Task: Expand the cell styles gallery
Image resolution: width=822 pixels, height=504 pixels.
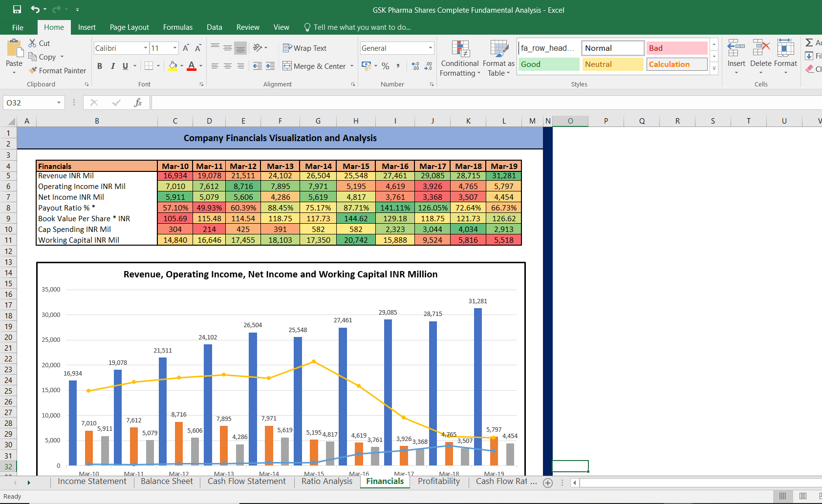Action: click(714, 69)
